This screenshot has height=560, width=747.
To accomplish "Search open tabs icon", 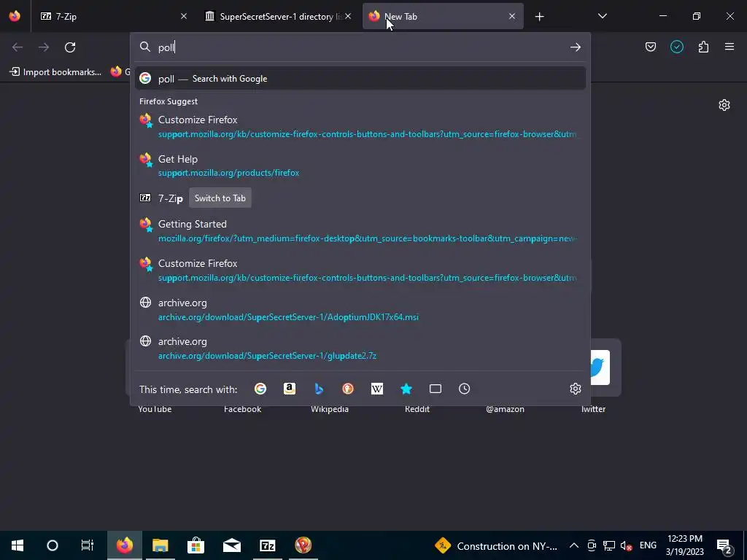I will click(x=436, y=389).
